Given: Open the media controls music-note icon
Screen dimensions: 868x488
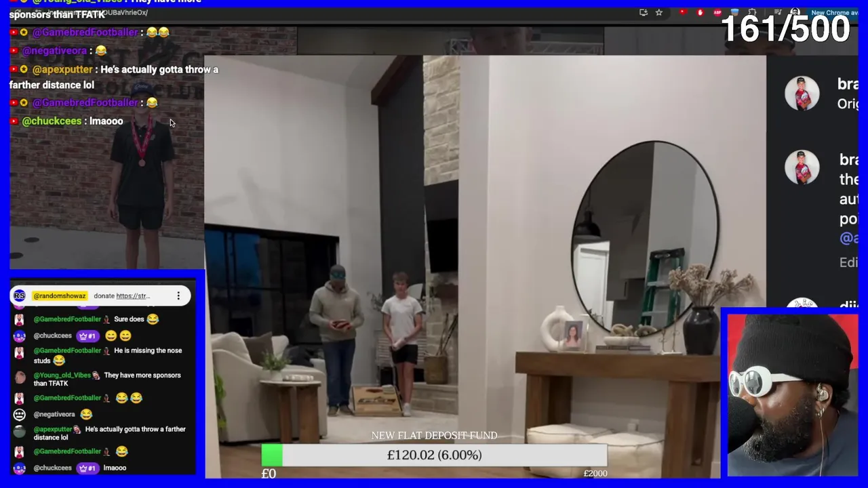Looking at the screenshot, I should [x=778, y=12].
